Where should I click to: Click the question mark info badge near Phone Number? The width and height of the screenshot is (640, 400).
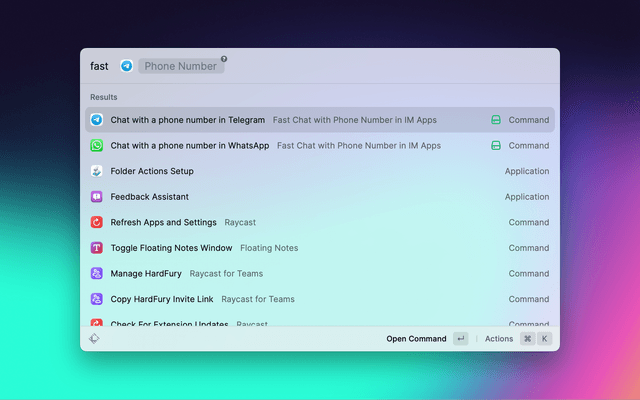(224, 59)
